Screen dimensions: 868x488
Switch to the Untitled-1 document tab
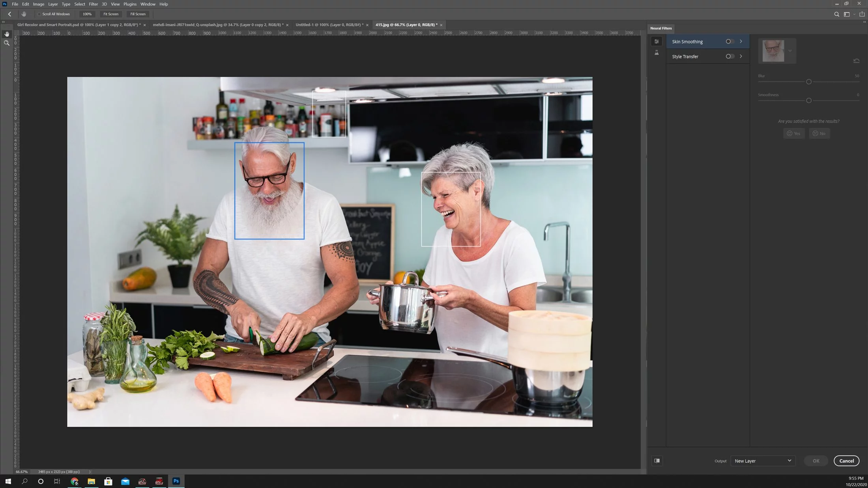pos(329,25)
